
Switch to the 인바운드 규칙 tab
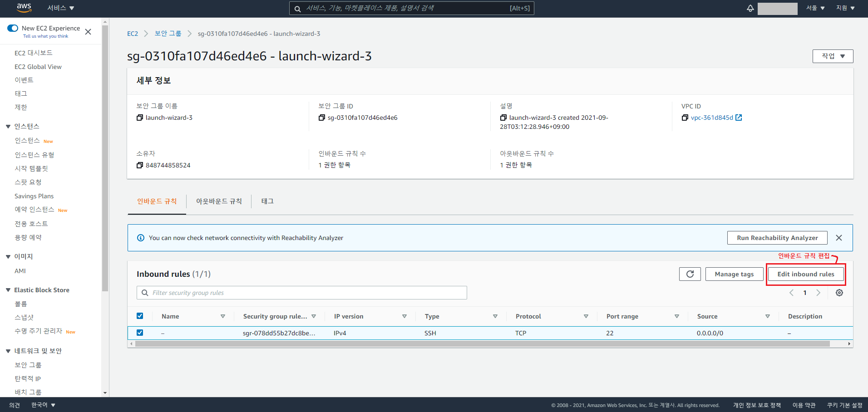[x=157, y=201]
